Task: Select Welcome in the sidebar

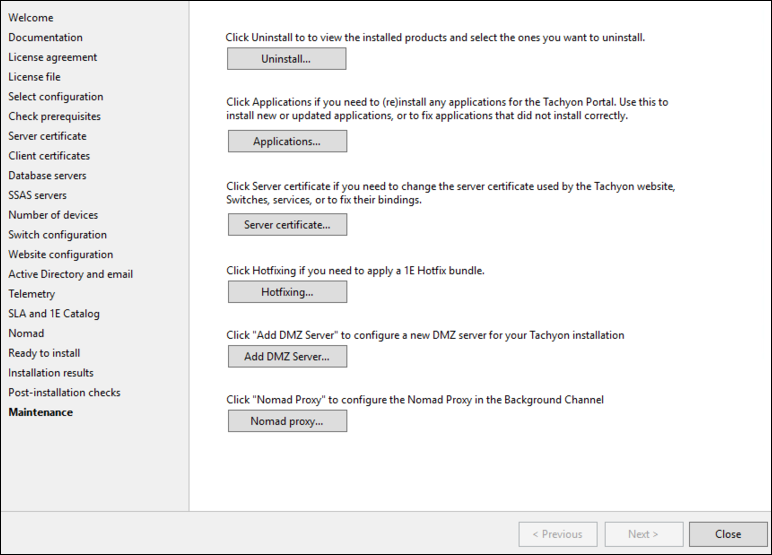Action: coord(31,18)
